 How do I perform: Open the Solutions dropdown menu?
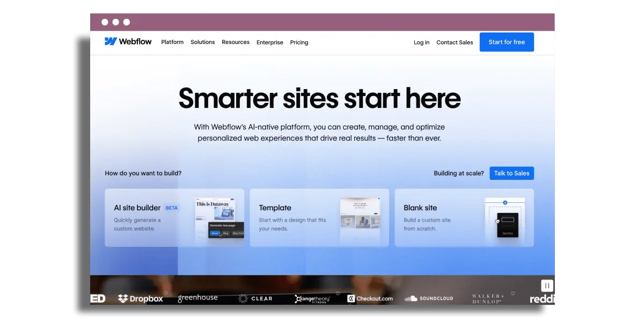tap(202, 42)
